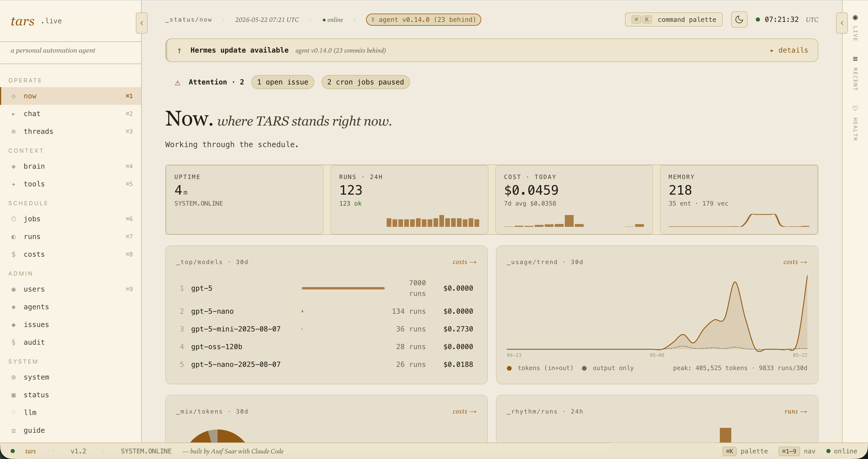The image size is (868, 459).
Task: Click the brain diamond icon
Action: [14, 167]
